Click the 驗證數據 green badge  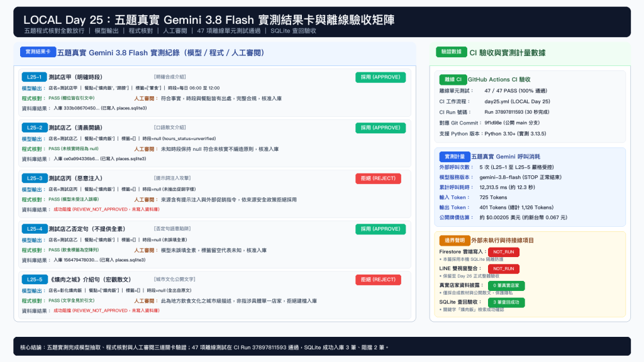451,52
